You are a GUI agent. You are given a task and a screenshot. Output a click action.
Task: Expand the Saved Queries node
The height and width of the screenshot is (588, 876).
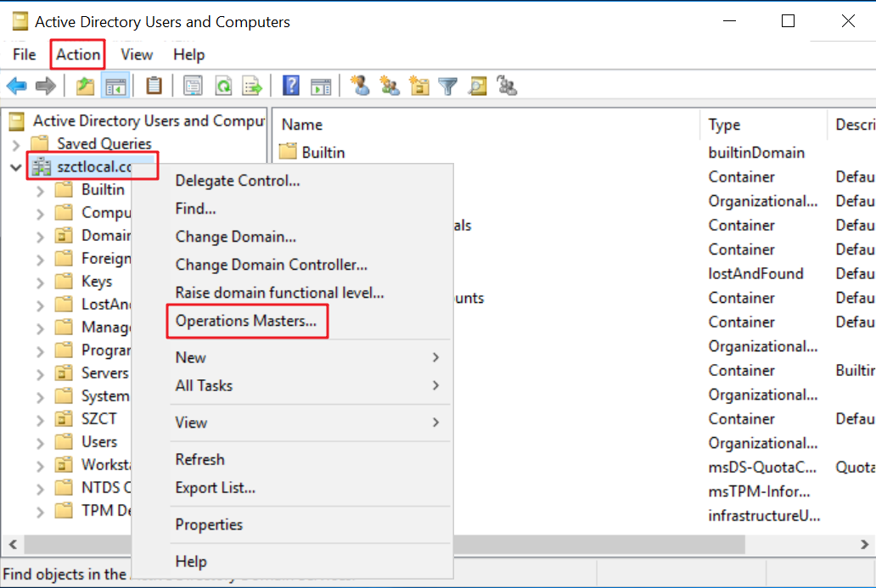pos(16,144)
